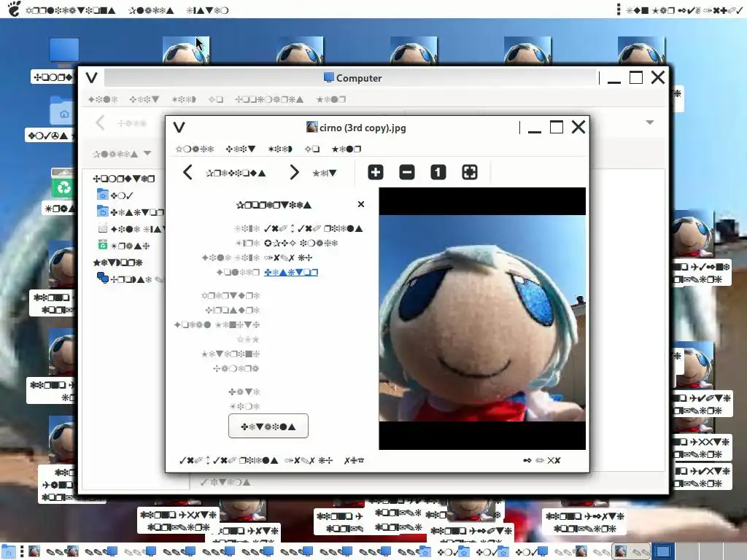Open the cirno viewer window menu (V button)
The width and height of the screenshot is (747, 560).
coord(179,127)
